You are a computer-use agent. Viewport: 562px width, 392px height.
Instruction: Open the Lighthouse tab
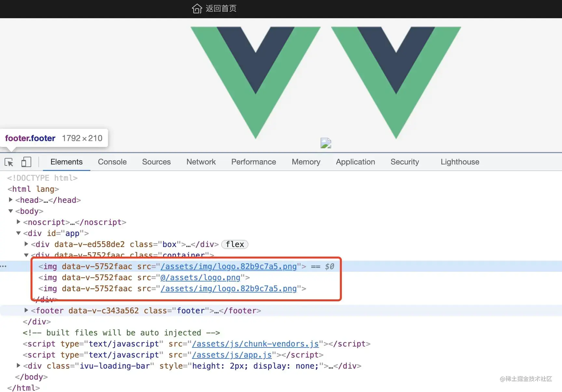coord(460,162)
